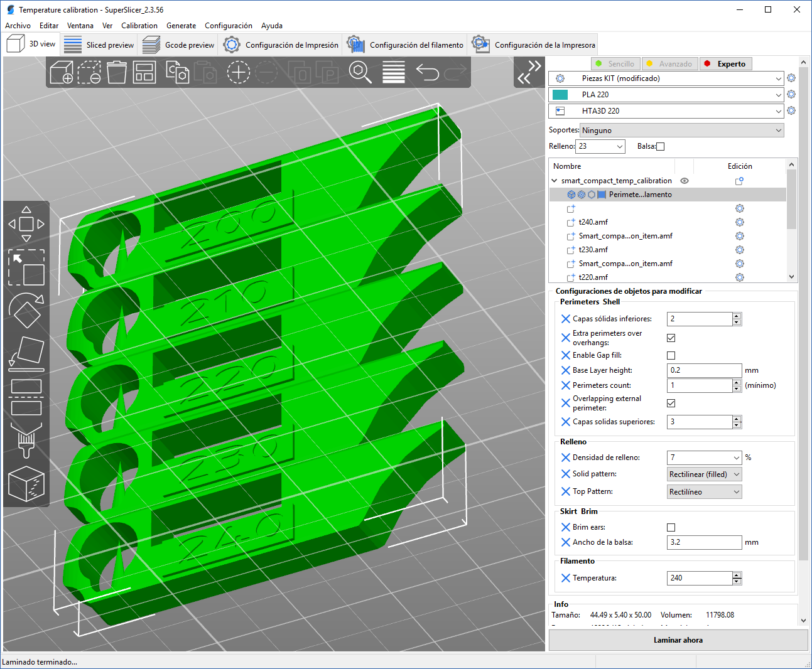Select the Rotate tool in left toolbar
The height and width of the screenshot is (669, 812).
pos(26,310)
